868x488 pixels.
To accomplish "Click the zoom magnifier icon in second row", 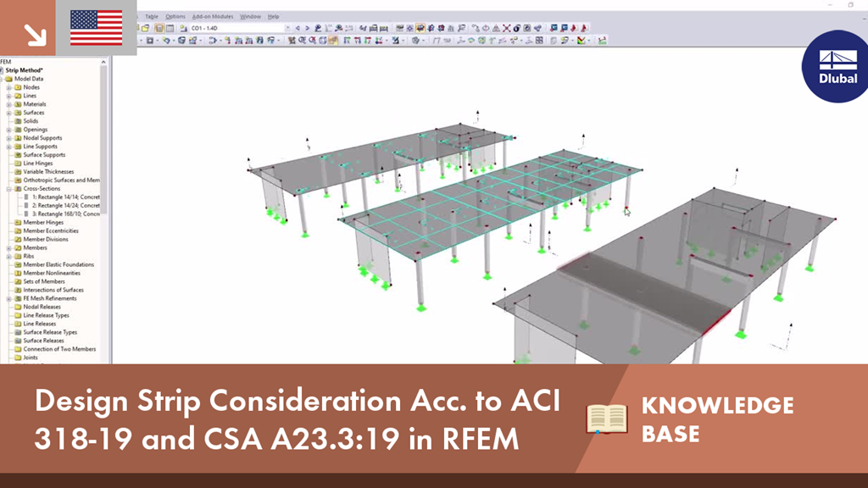I will pyautogui.click(x=303, y=41).
